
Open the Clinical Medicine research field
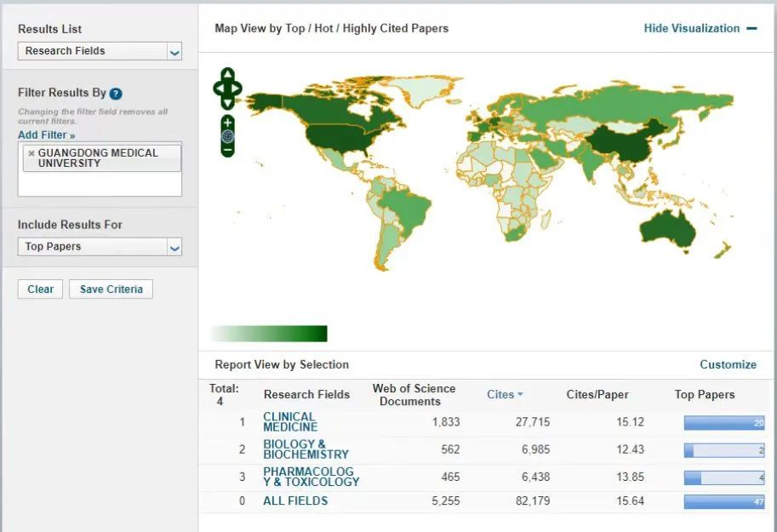coord(290,422)
